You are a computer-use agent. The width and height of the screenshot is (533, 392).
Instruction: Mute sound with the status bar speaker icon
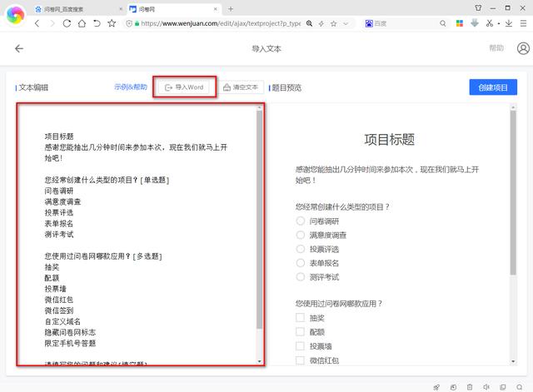486,387
